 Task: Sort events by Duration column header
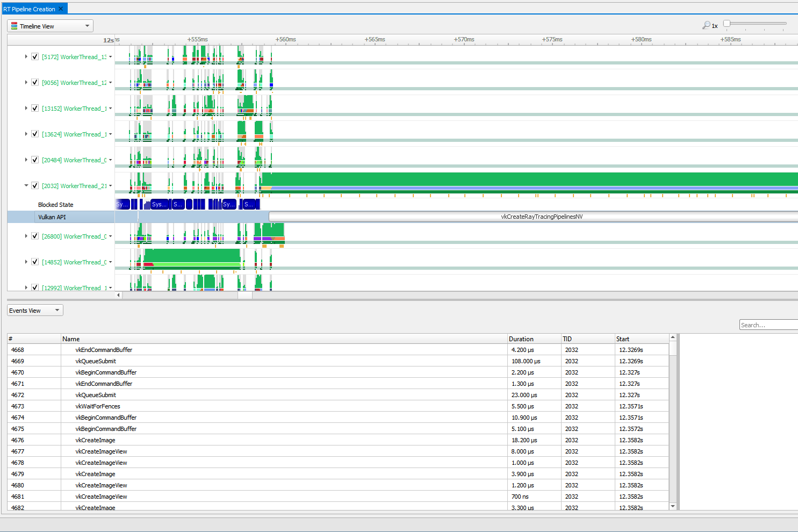[534, 339]
